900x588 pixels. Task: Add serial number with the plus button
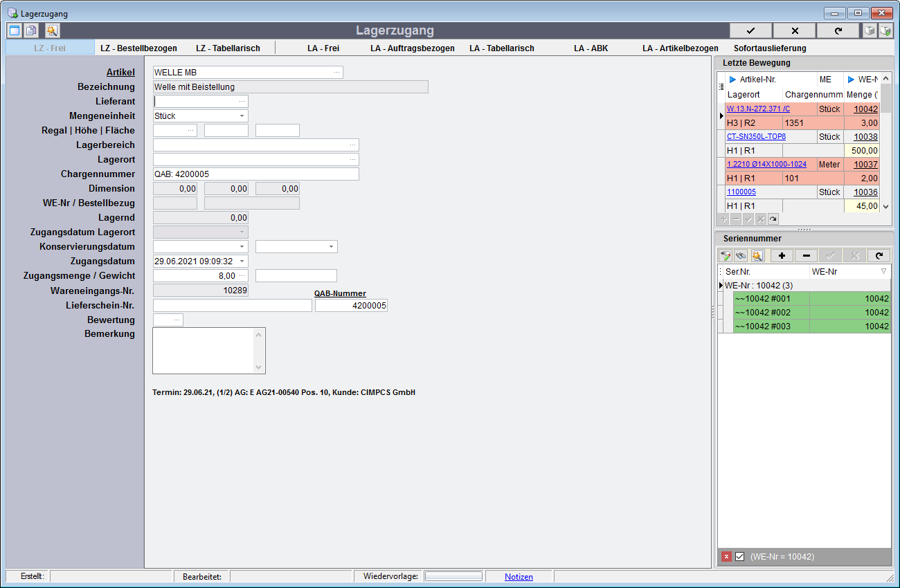click(x=782, y=255)
